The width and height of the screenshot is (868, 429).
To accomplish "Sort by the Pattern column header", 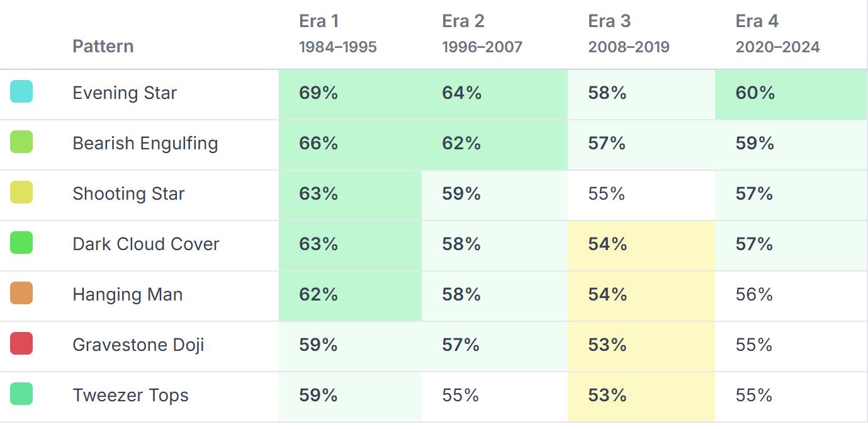I will [103, 47].
